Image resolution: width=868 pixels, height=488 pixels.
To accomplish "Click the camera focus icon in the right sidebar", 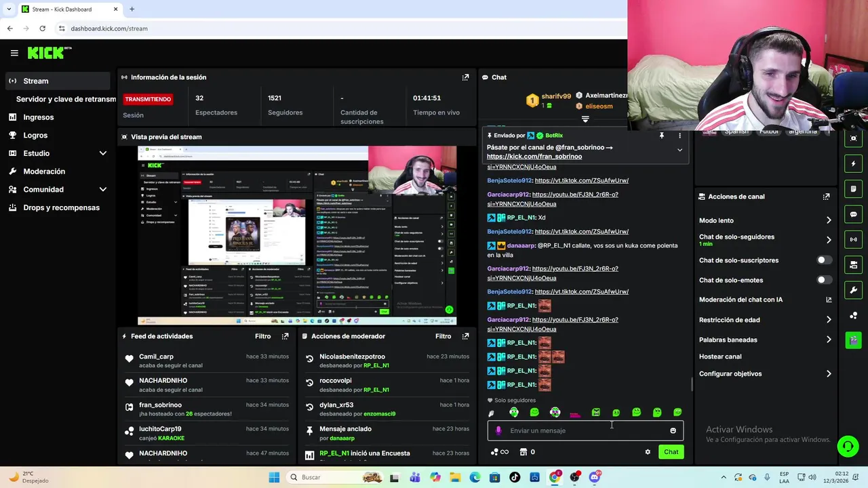I will coord(853,138).
